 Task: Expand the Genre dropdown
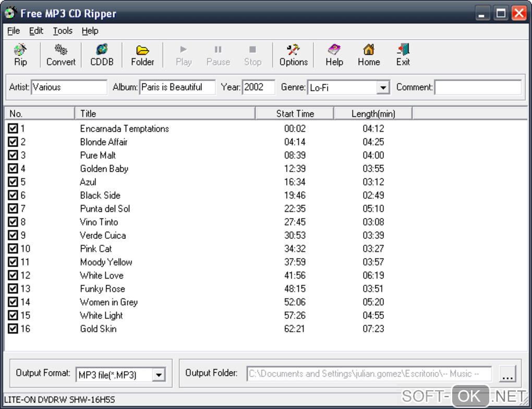383,88
